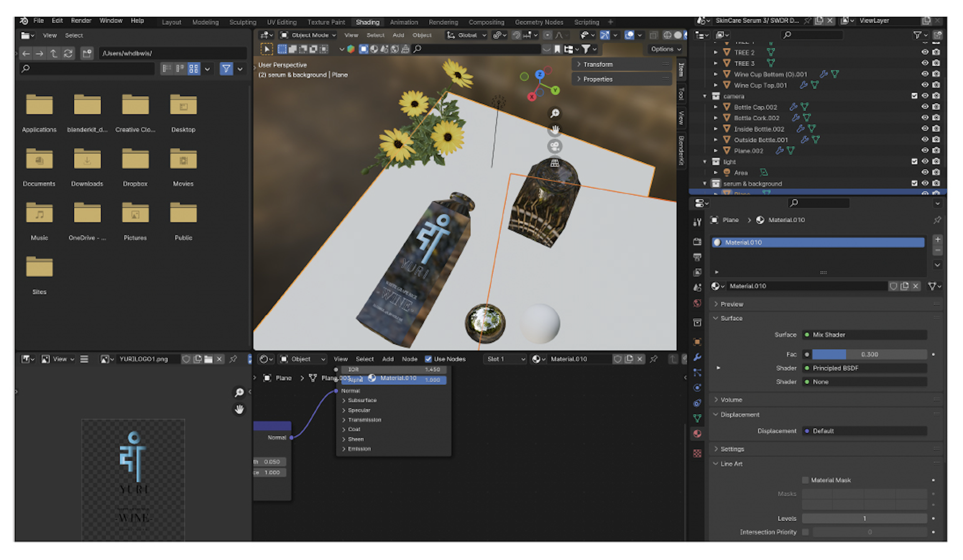This screenshot has height=560, width=963.
Task: Hide Bottle Cap.002 with its eye icon
Action: (x=924, y=107)
